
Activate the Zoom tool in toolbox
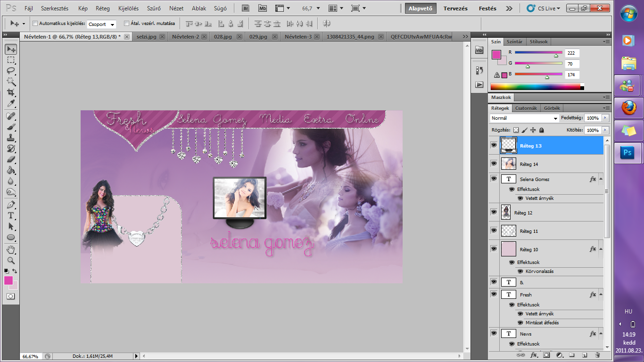tap(10, 260)
